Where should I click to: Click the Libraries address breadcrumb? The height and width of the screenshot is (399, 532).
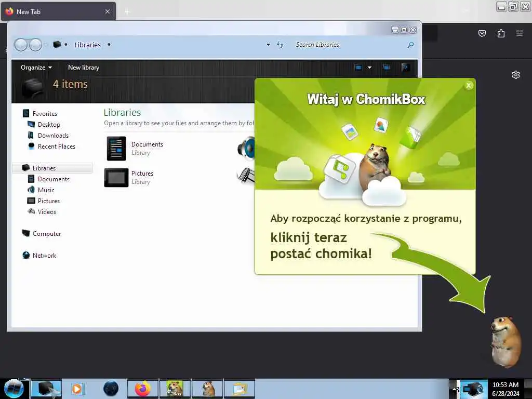click(87, 45)
